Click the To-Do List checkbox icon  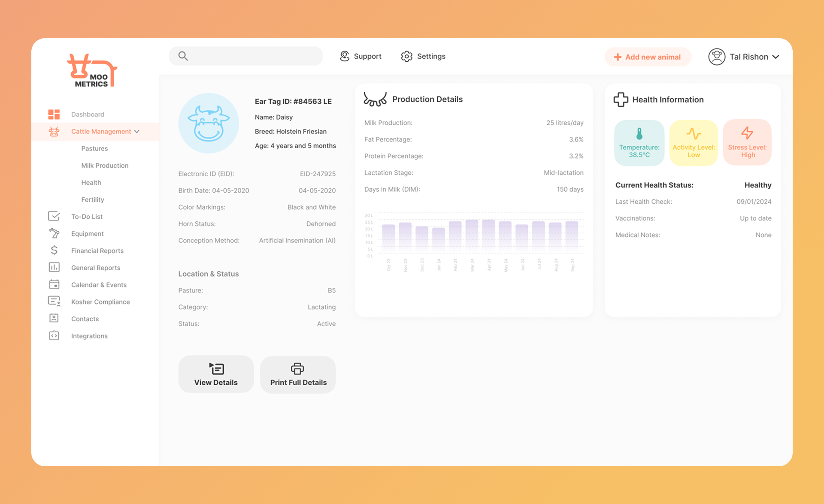click(x=54, y=216)
